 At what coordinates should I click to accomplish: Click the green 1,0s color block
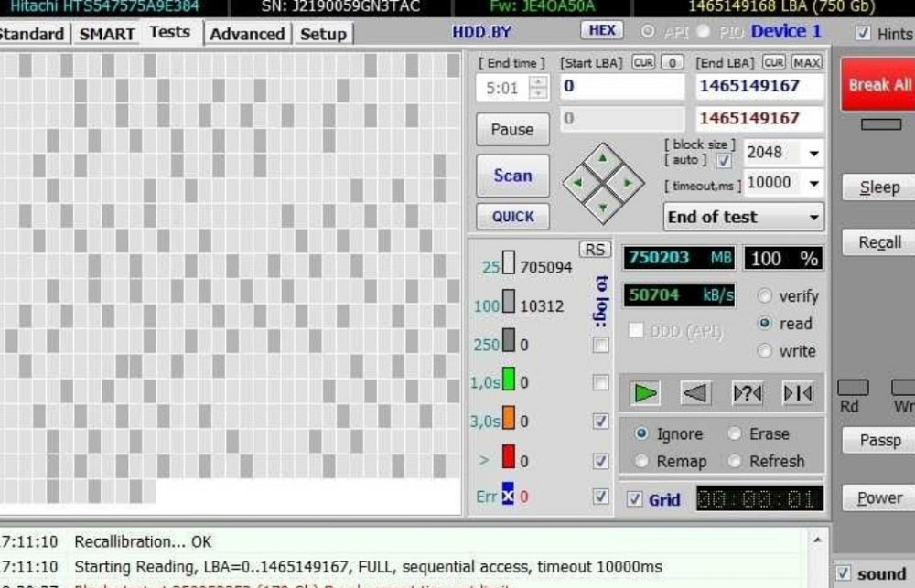510,382
